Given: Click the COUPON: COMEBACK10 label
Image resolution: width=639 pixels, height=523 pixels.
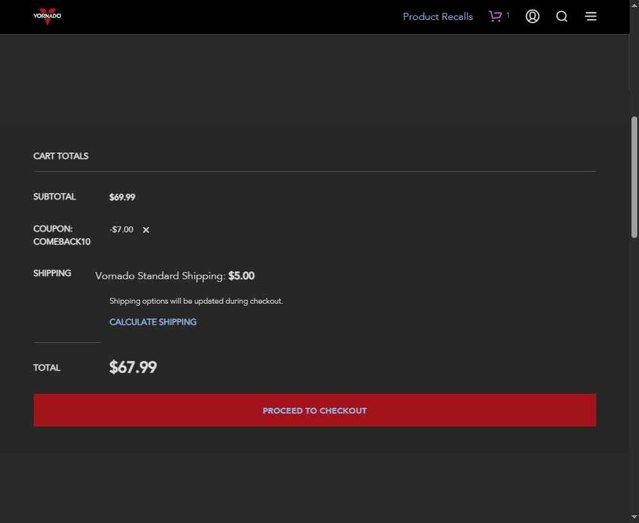Looking at the screenshot, I should [x=62, y=235].
